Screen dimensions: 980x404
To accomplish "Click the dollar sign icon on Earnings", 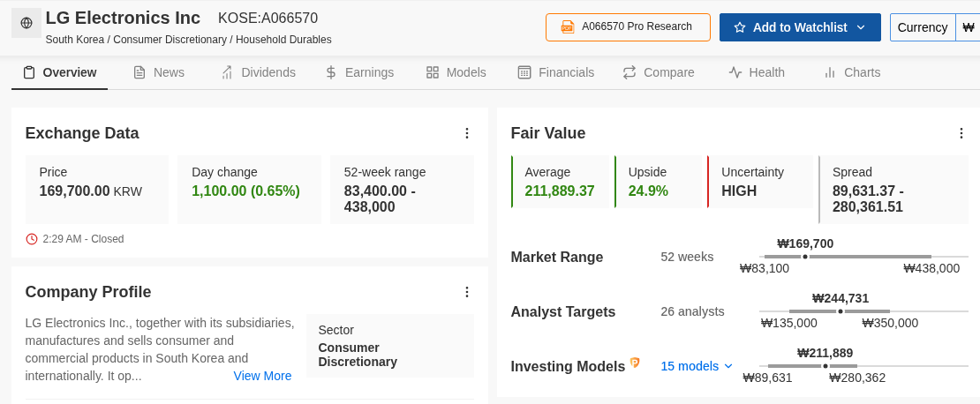I will [331, 72].
